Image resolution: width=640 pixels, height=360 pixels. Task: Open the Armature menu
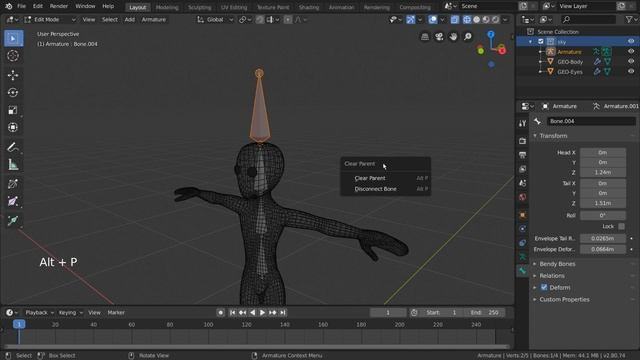coord(153,20)
